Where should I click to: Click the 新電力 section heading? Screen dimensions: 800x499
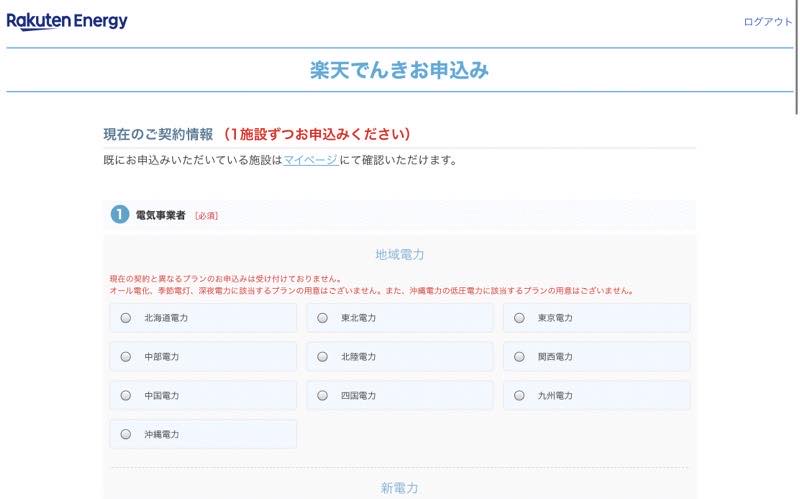[399, 488]
